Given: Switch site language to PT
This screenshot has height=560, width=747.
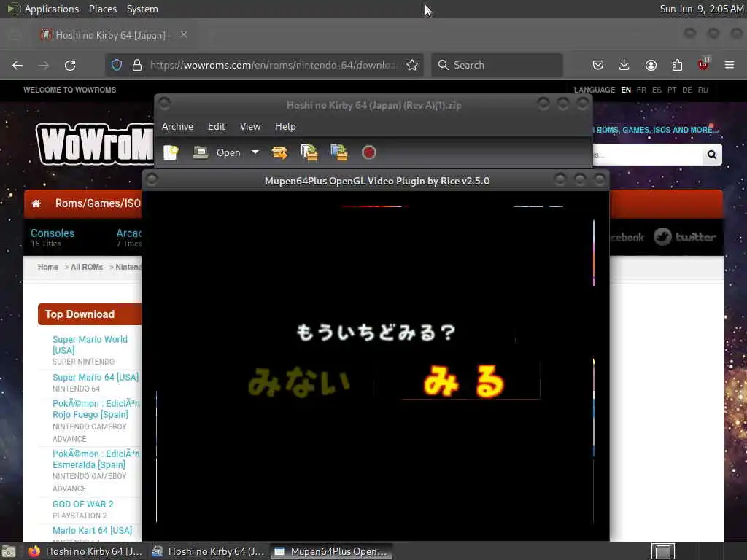Looking at the screenshot, I should (x=672, y=90).
